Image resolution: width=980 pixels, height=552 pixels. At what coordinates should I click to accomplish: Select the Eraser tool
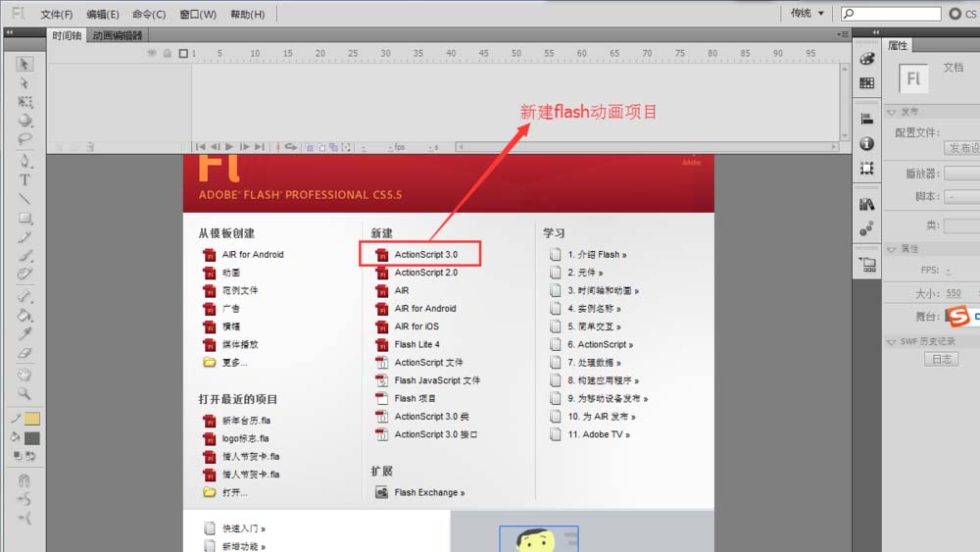pos(24,353)
